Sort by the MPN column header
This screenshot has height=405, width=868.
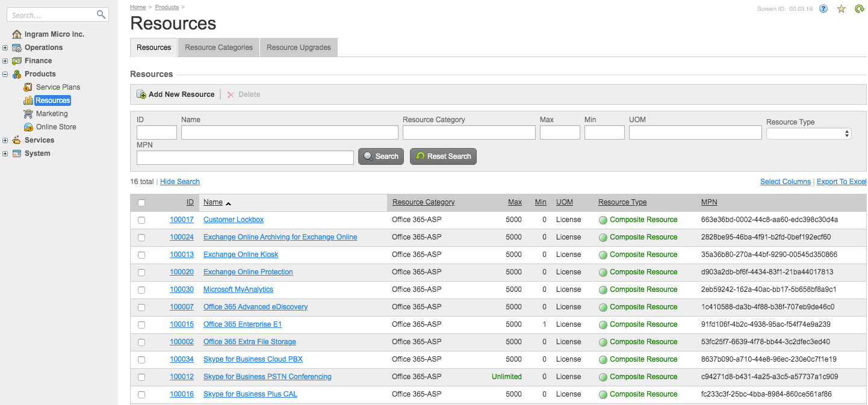(x=709, y=202)
